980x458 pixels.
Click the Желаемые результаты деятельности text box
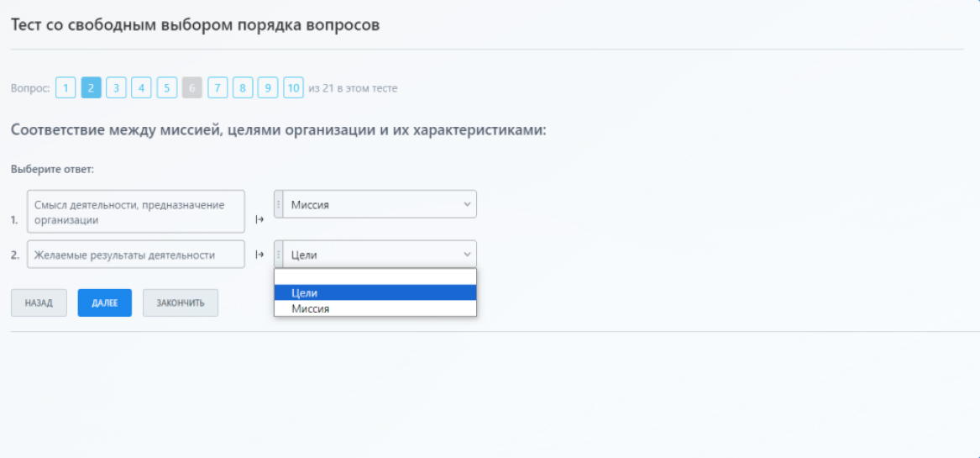coord(136,255)
